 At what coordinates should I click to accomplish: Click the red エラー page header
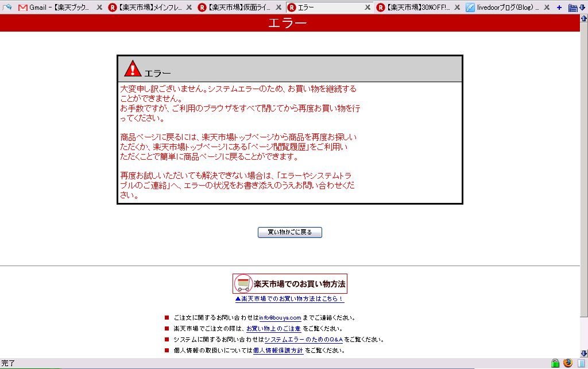coord(290,23)
